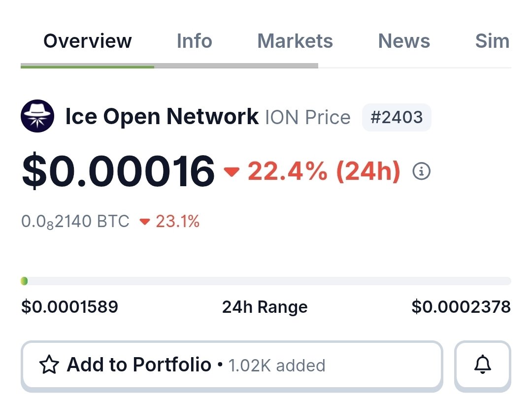Select the partially visible Sim tab

pos(492,41)
